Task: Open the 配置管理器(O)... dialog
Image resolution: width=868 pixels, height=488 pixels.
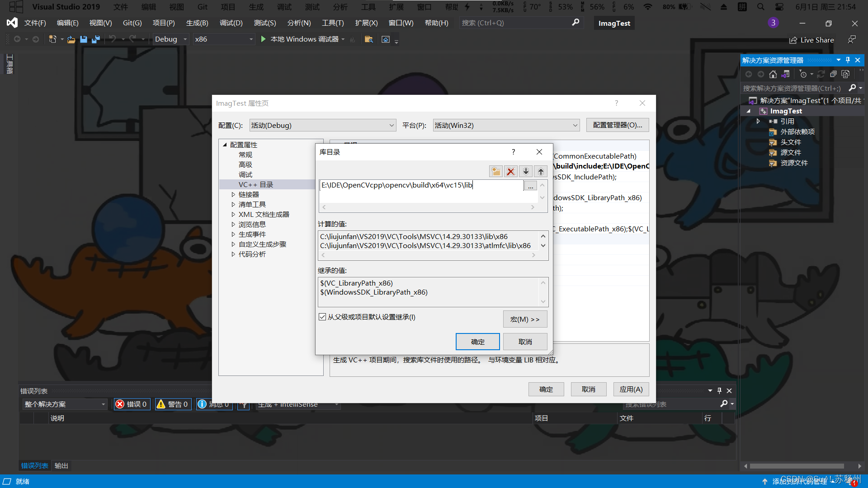Action: coord(618,125)
